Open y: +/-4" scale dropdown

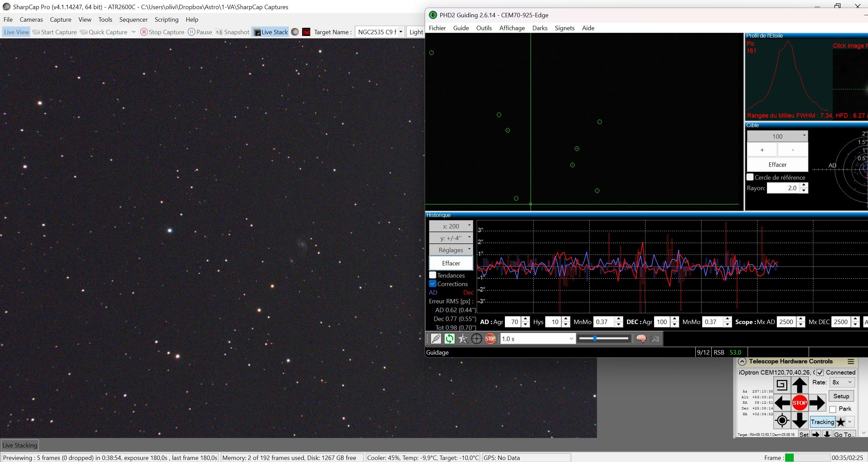click(451, 238)
